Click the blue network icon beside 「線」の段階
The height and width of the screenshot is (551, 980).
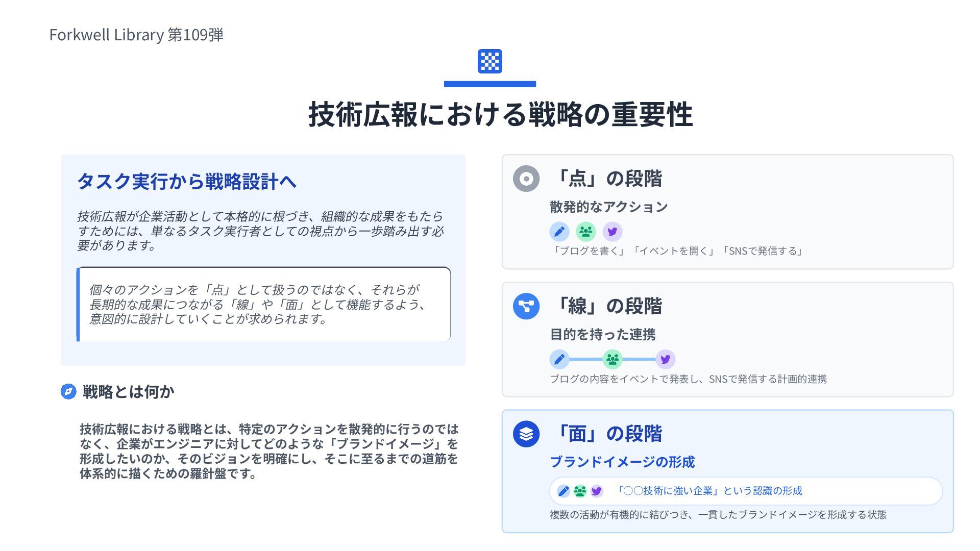point(526,306)
